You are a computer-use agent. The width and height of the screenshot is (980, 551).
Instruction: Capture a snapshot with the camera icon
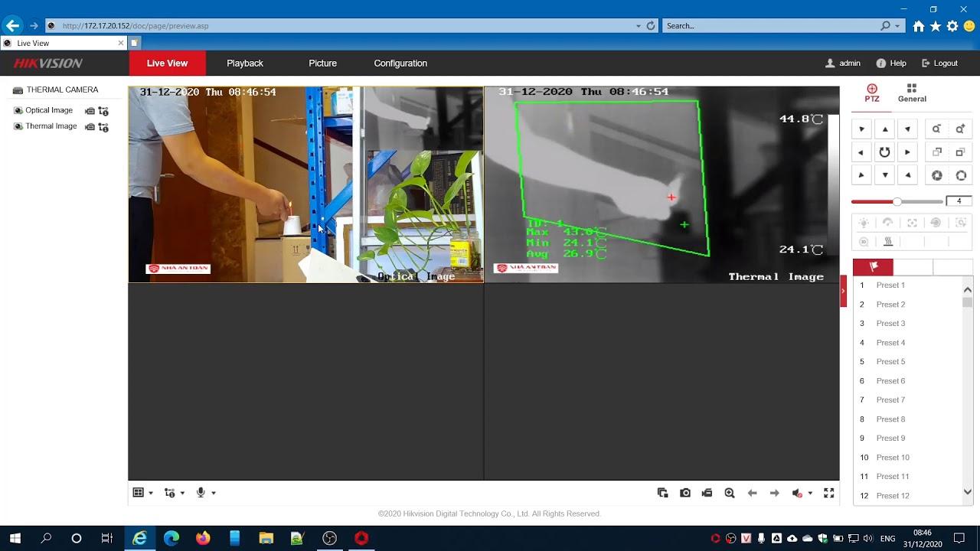pos(685,493)
